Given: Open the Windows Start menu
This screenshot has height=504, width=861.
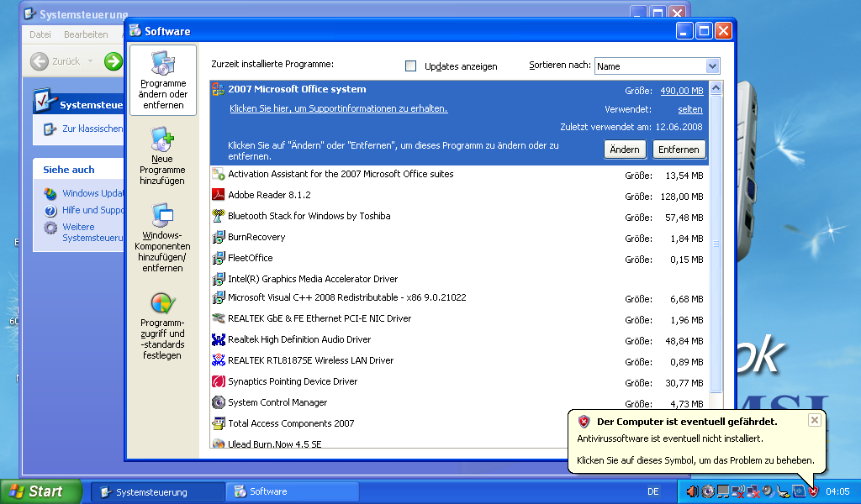Looking at the screenshot, I should pos(41,491).
